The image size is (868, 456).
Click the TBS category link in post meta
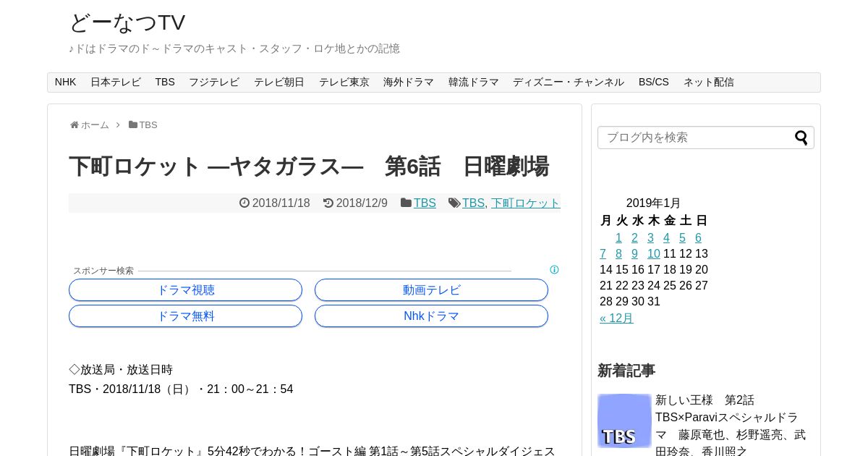(425, 203)
